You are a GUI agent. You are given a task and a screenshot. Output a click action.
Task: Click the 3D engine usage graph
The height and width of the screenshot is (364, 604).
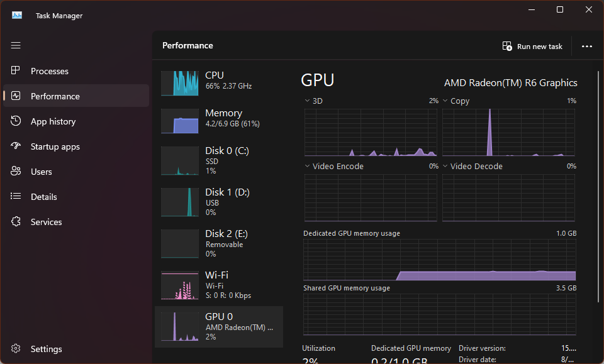[371, 133]
